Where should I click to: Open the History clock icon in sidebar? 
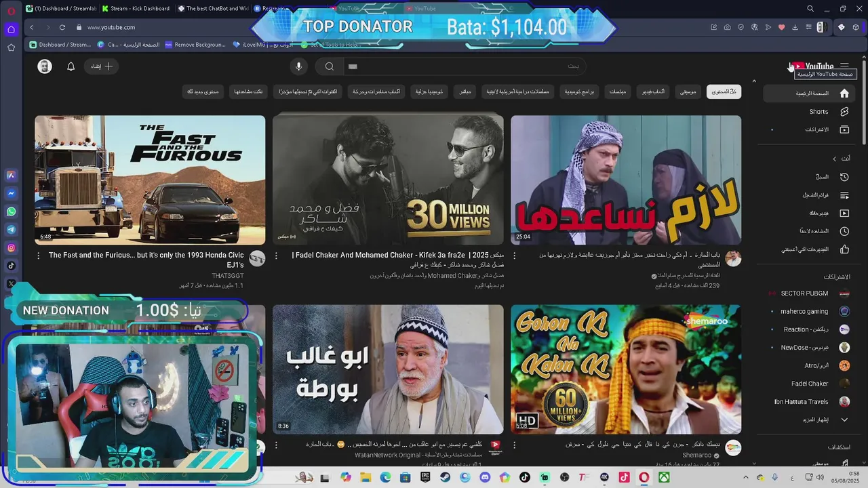(844, 177)
